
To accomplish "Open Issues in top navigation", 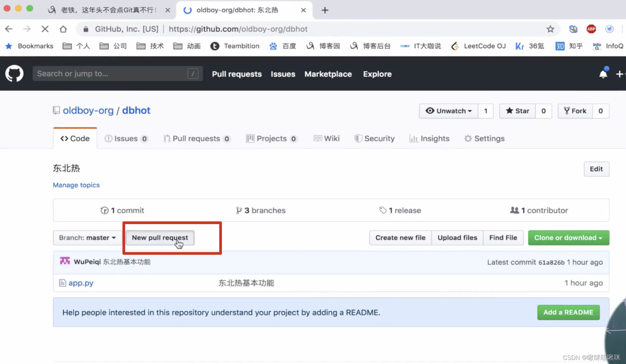I will (283, 74).
